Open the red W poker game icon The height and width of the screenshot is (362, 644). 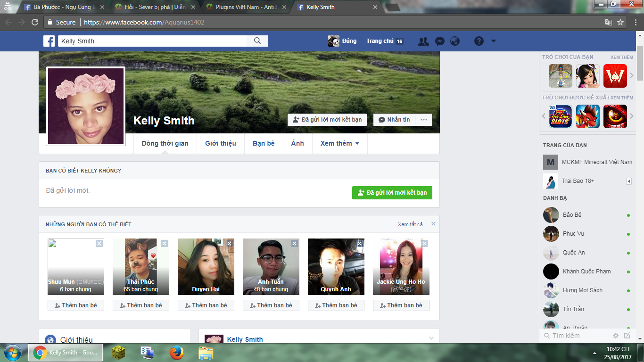pyautogui.click(x=615, y=76)
